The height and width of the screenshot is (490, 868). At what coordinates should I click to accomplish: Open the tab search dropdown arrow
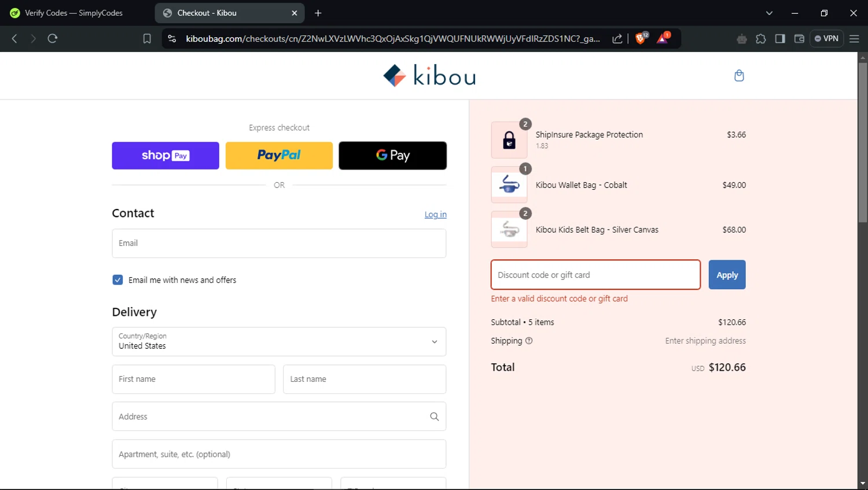pos(769,13)
